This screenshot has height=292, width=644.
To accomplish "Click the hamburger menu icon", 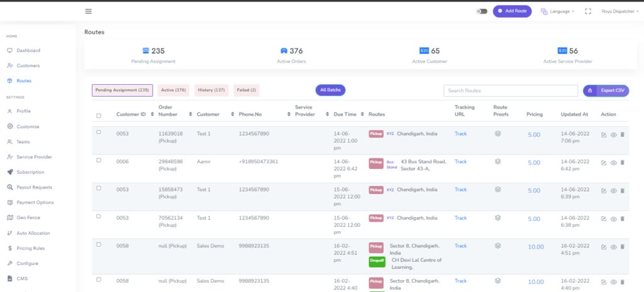I will click(88, 11).
